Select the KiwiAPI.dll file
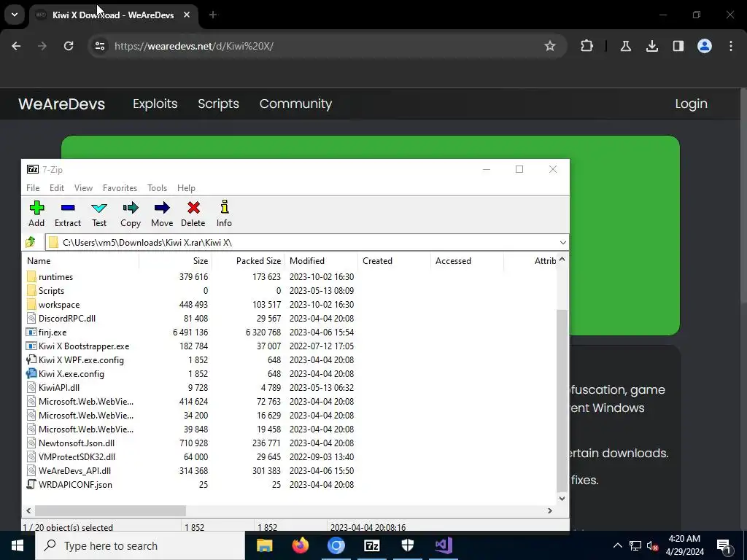 point(58,388)
